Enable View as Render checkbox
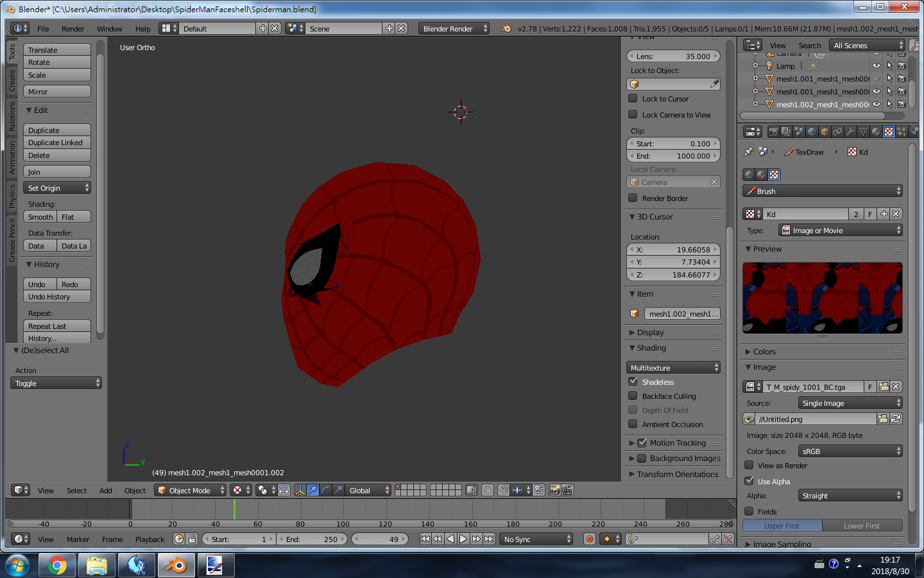 coord(749,465)
